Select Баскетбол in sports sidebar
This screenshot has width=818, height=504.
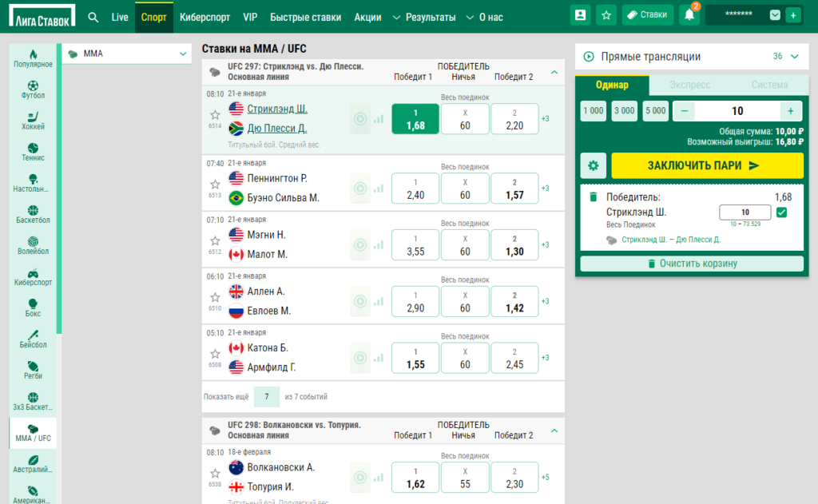[33, 214]
